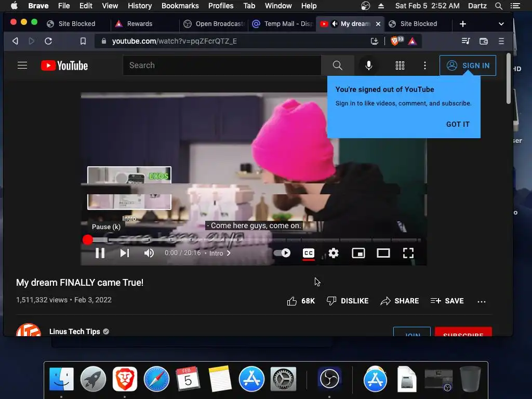Open Launchpad from the Dock

[93, 379]
